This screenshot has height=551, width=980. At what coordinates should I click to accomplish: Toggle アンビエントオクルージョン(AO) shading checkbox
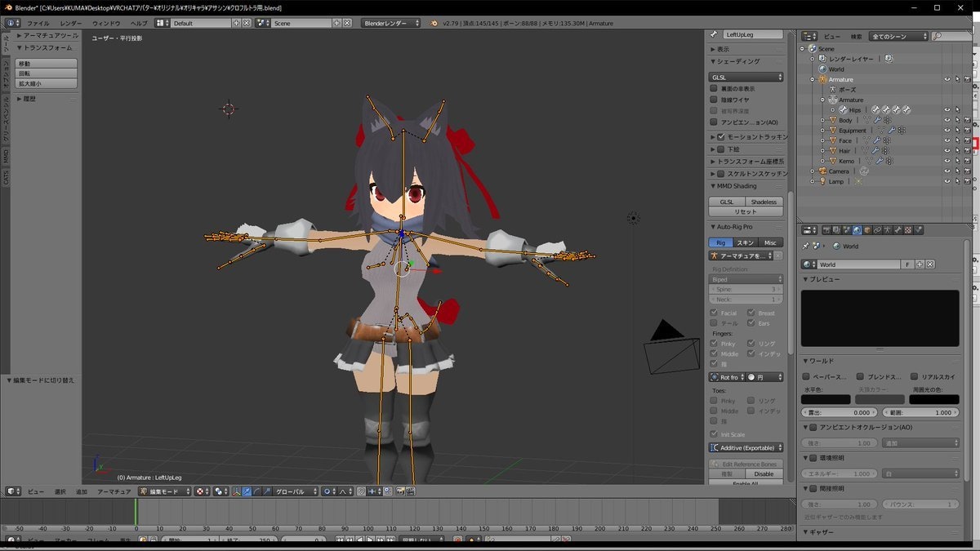coord(714,122)
